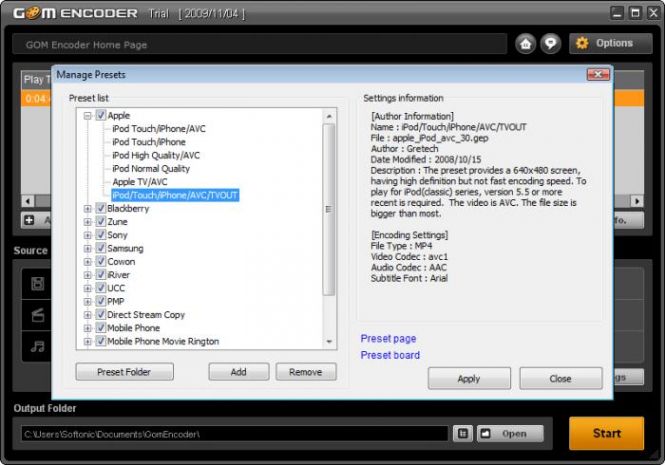Open the Preset board link
The height and width of the screenshot is (465, 665).
point(390,355)
